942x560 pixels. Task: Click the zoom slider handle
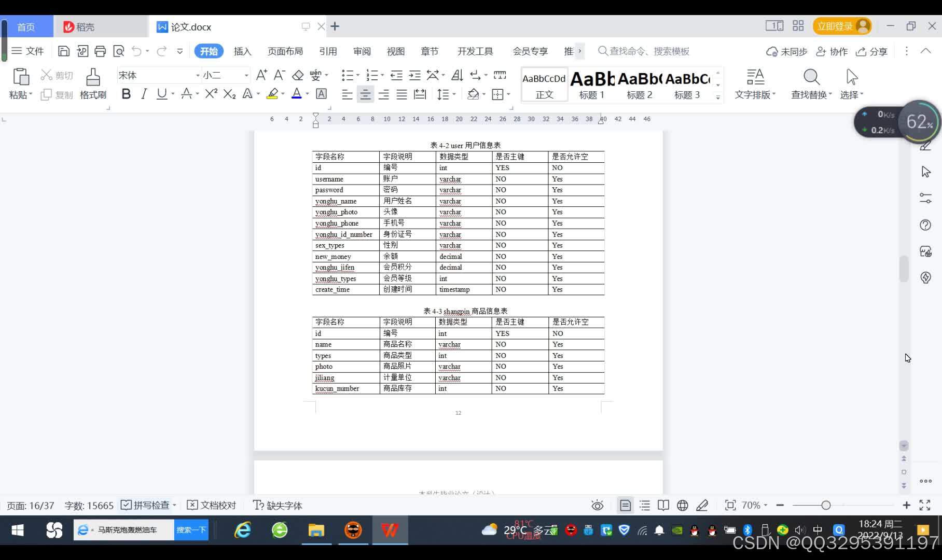[x=826, y=505]
